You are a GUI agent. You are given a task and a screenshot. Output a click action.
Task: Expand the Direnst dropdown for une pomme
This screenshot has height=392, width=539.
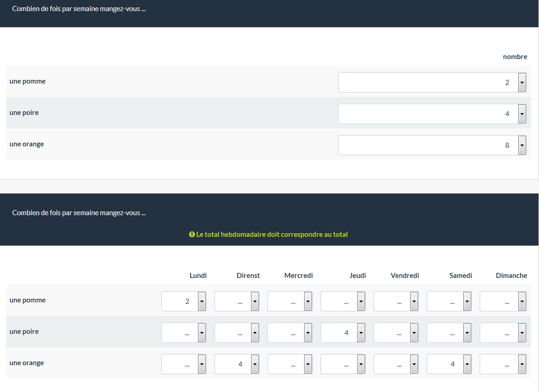(x=237, y=302)
